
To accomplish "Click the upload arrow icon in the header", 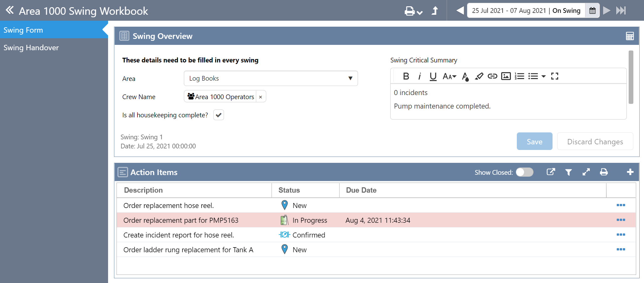I will click(x=435, y=11).
